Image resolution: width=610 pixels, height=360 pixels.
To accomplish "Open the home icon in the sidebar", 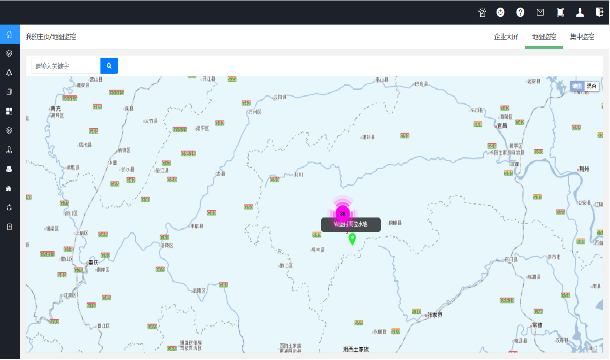I will [x=9, y=35].
